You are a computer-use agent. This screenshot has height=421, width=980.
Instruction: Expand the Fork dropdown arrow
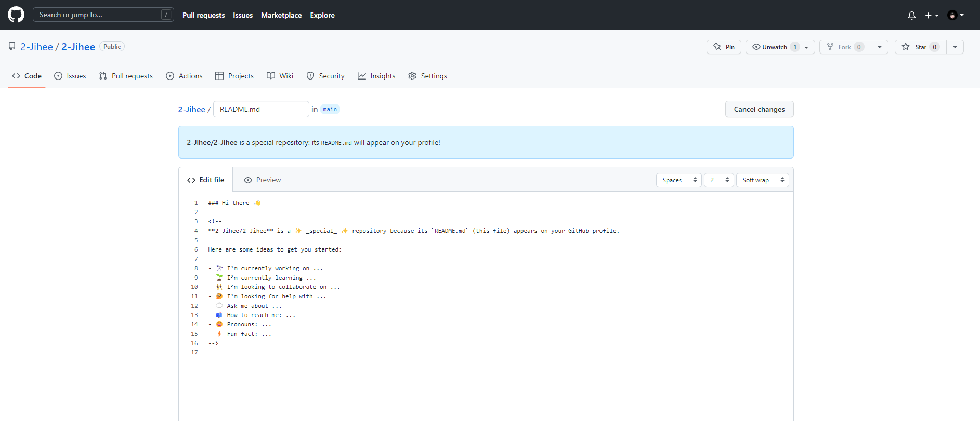pos(880,47)
